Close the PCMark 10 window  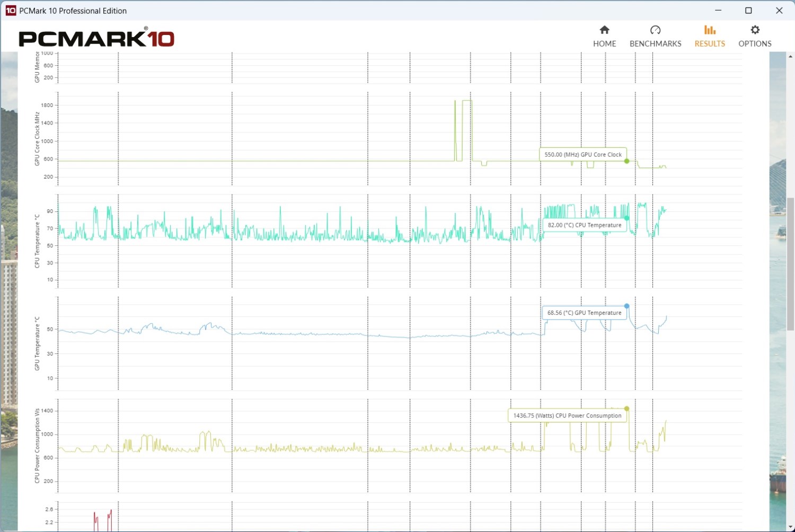pyautogui.click(x=779, y=11)
